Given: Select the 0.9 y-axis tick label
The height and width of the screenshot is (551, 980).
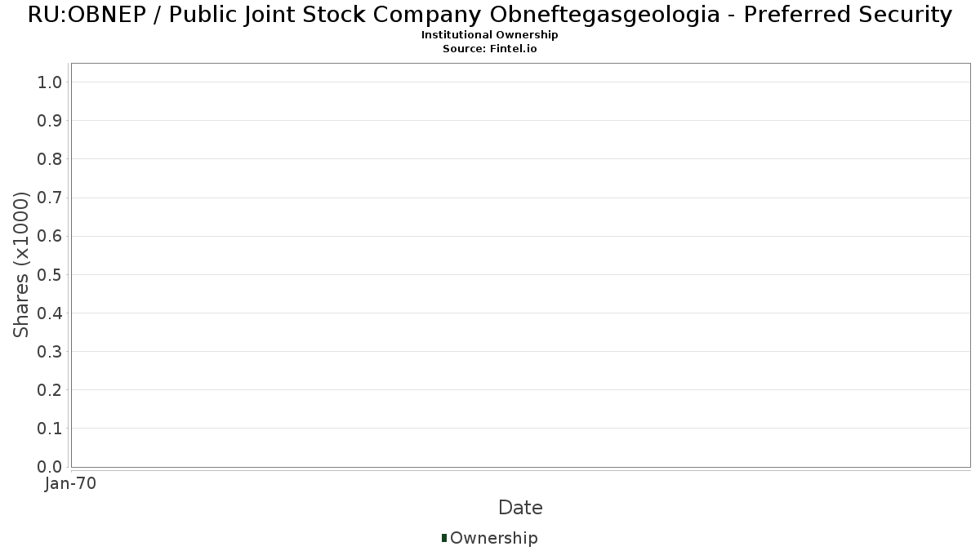Looking at the screenshot, I should click(x=50, y=120).
